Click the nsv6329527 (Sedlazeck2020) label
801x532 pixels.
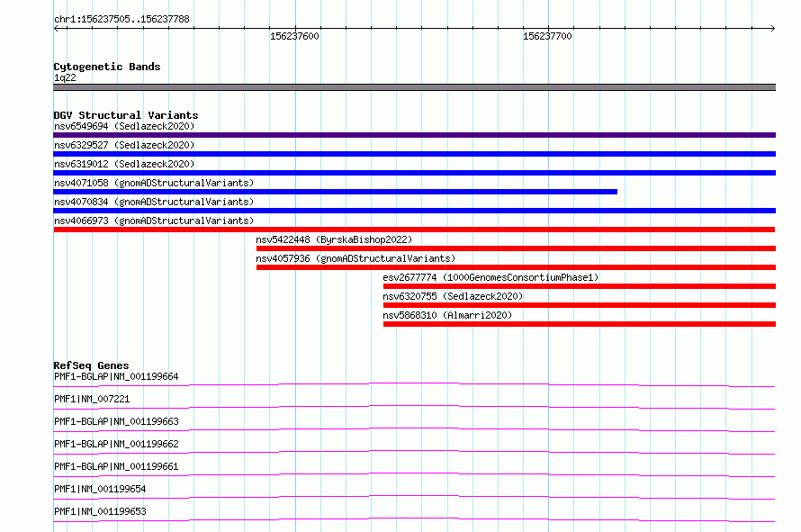tap(124, 145)
